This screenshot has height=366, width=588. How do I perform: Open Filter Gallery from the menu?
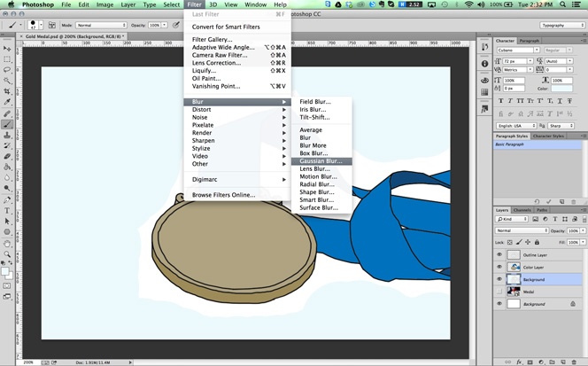point(212,40)
